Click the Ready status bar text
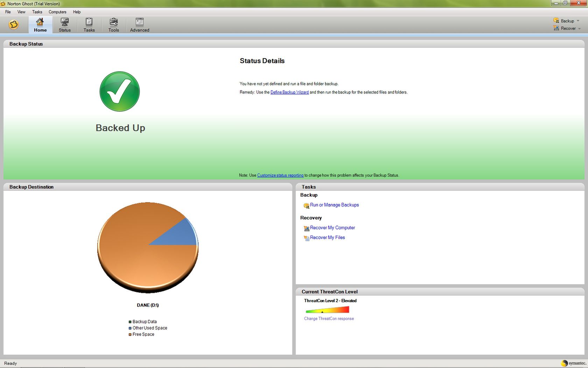This screenshot has width=588, height=368. click(10, 363)
